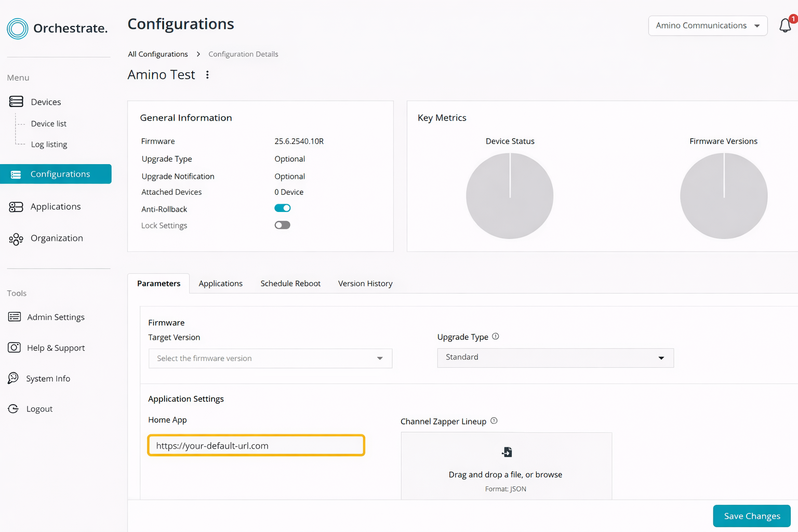Enable the Lock Settings toggle
798x532 pixels.
click(282, 225)
